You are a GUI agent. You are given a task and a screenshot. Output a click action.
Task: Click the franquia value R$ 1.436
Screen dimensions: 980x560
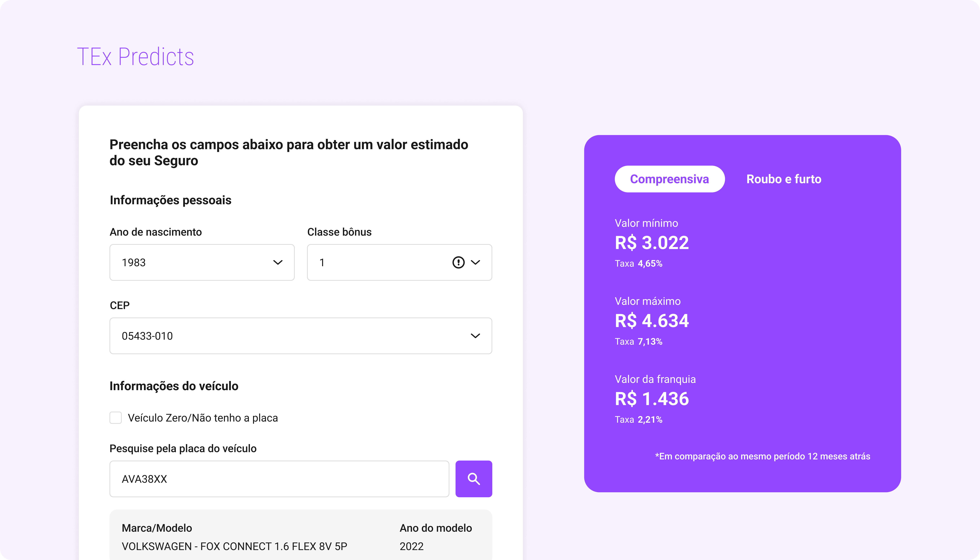pos(652,399)
